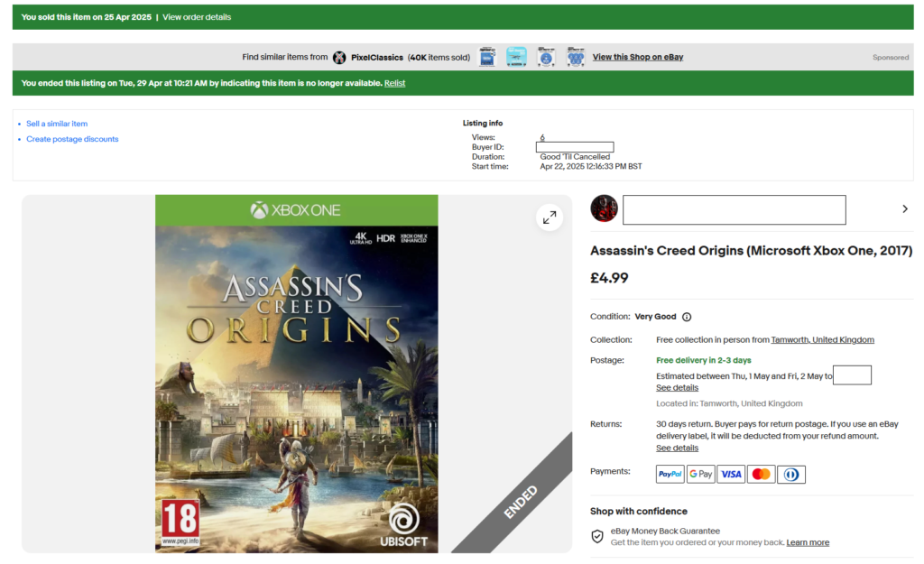The image size is (924, 564).
Task: Click the Mastercard payment icon
Action: pos(761,475)
